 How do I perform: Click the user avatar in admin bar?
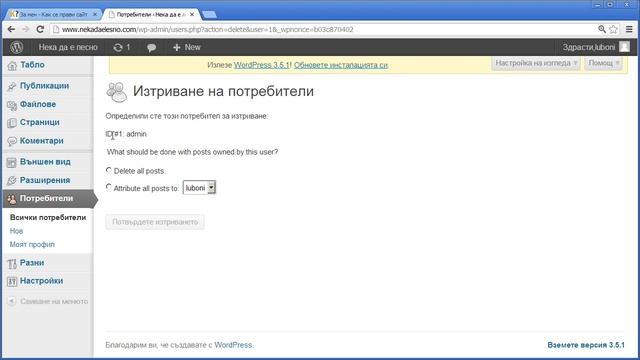[624, 47]
